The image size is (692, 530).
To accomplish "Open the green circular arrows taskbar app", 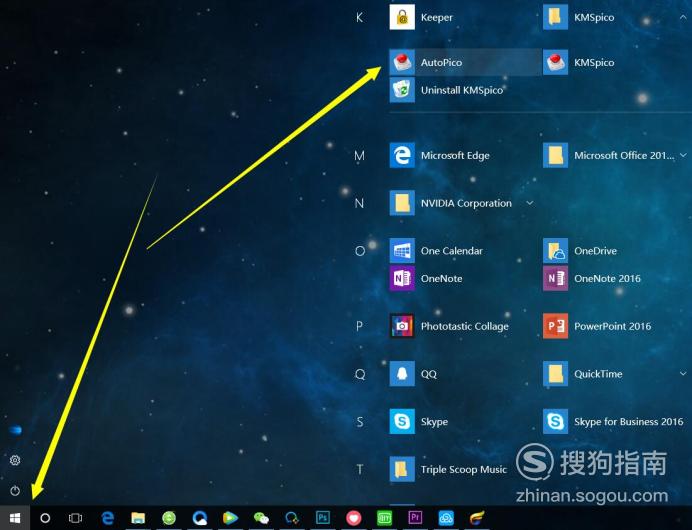I will click(x=169, y=518).
